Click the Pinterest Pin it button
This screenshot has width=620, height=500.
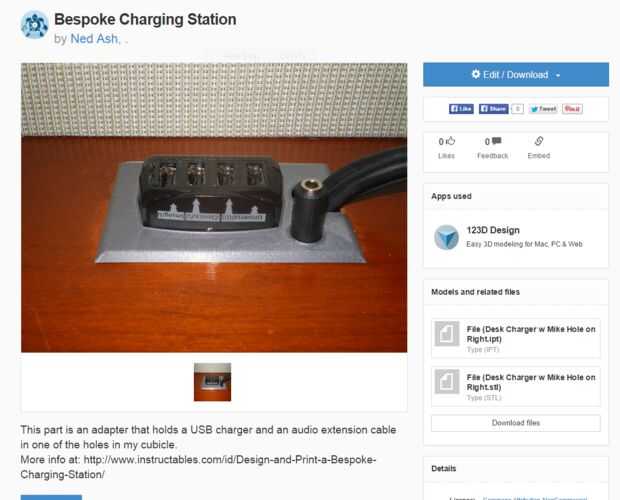[x=573, y=109]
